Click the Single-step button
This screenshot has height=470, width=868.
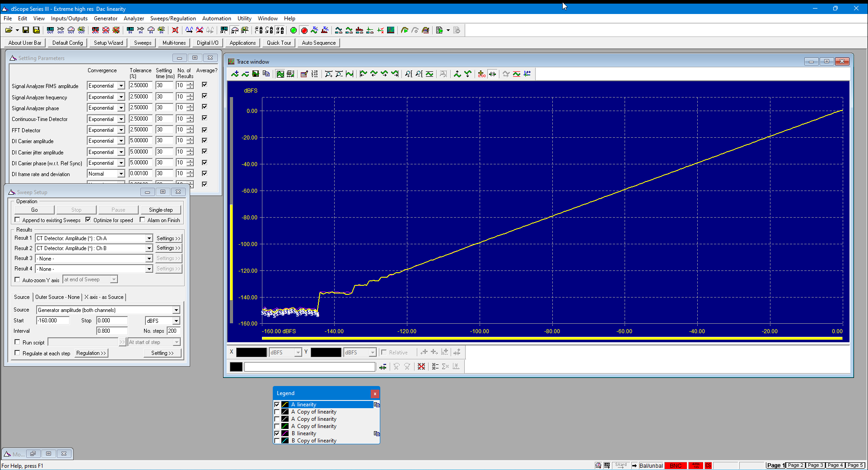(161, 210)
